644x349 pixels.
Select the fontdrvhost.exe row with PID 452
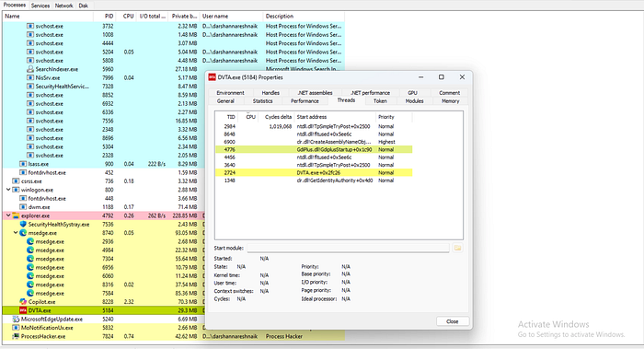pos(103,172)
